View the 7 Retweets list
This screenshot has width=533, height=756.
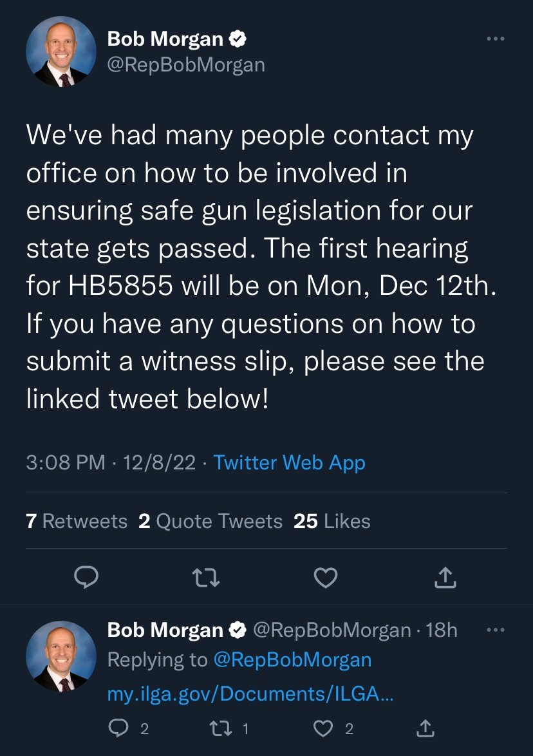click(x=76, y=521)
